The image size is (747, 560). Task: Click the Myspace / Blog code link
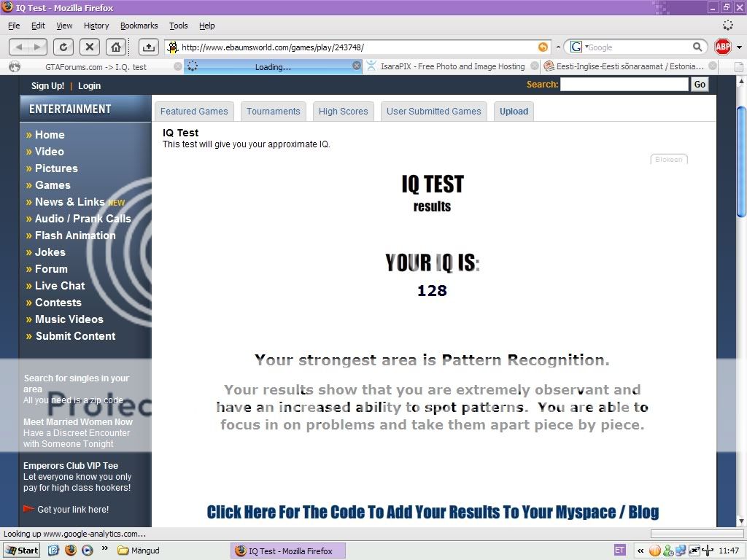433,512
